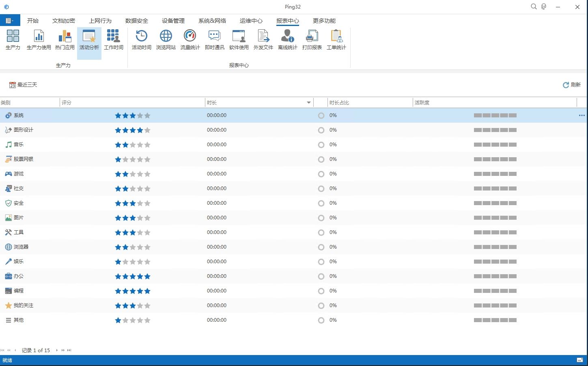588x366 pixels.
Task: Go to the next record in pager
Action: pyautogui.click(x=56, y=350)
